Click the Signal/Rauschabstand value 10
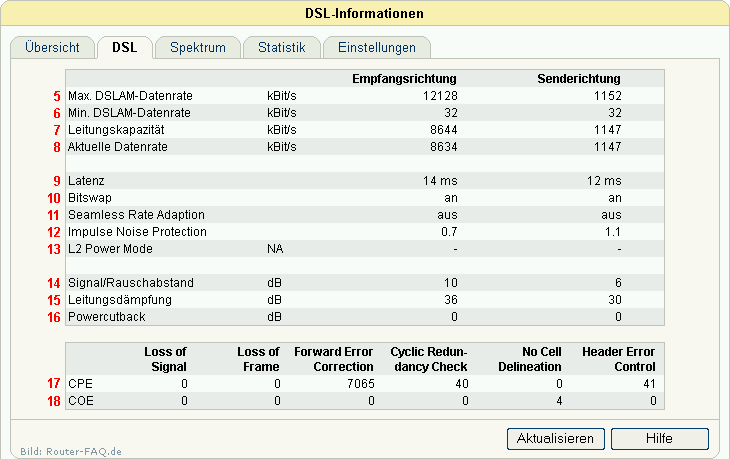The image size is (730, 459). [451, 283]
